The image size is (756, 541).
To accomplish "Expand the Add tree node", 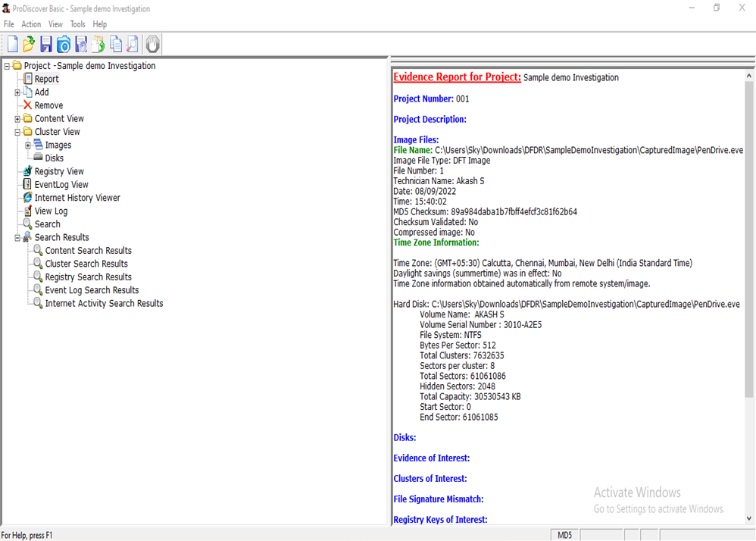I will [17, 92].
